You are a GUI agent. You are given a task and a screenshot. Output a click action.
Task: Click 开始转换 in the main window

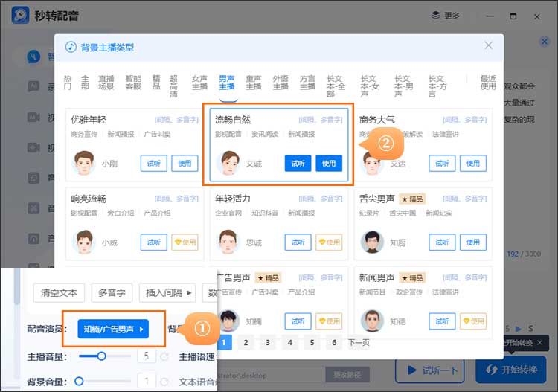[511, 370]
